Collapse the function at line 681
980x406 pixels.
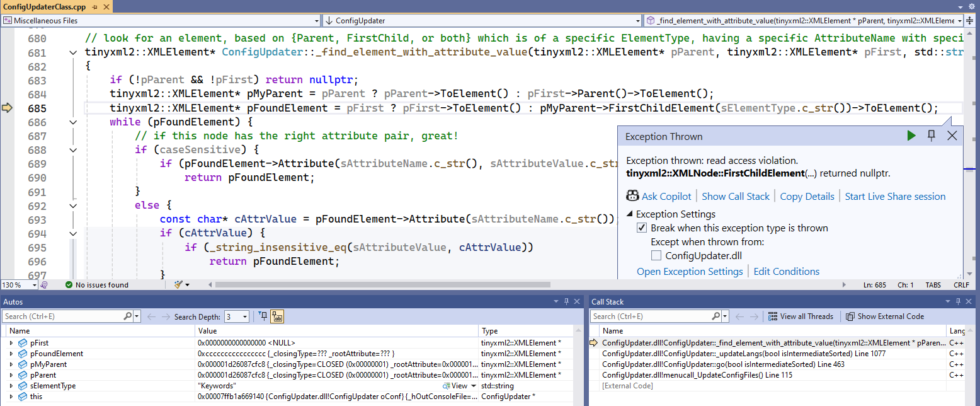pyautogui.click(x=73, y=52)
